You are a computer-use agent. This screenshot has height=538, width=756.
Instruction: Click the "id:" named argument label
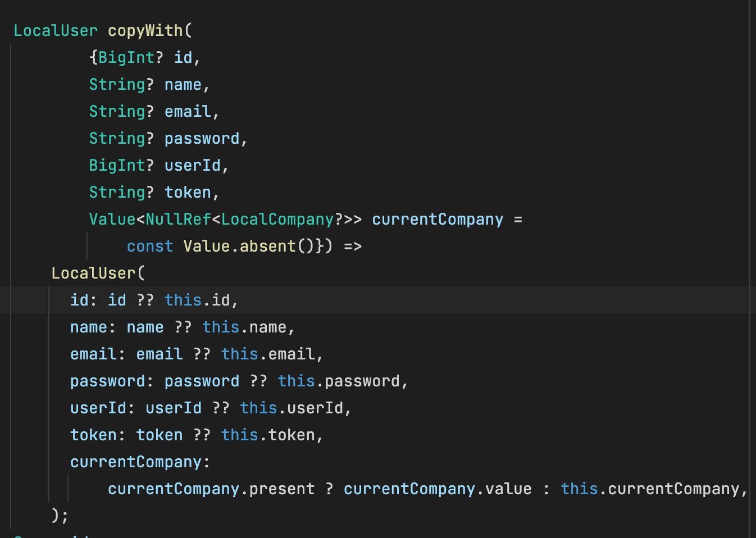pyautogui.click(x=84, y=300)
